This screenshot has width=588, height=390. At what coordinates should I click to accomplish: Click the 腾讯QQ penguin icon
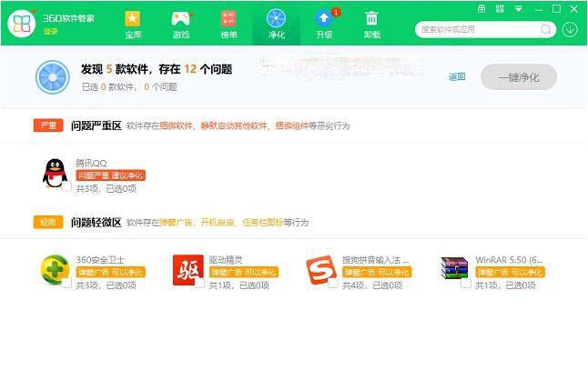click(x=55, y=172)
